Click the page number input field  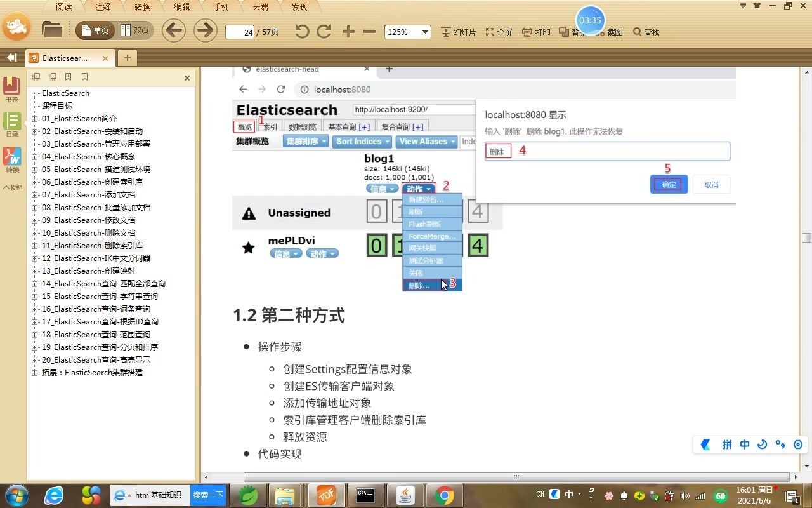pyautogui.click(x=240, y=32)
